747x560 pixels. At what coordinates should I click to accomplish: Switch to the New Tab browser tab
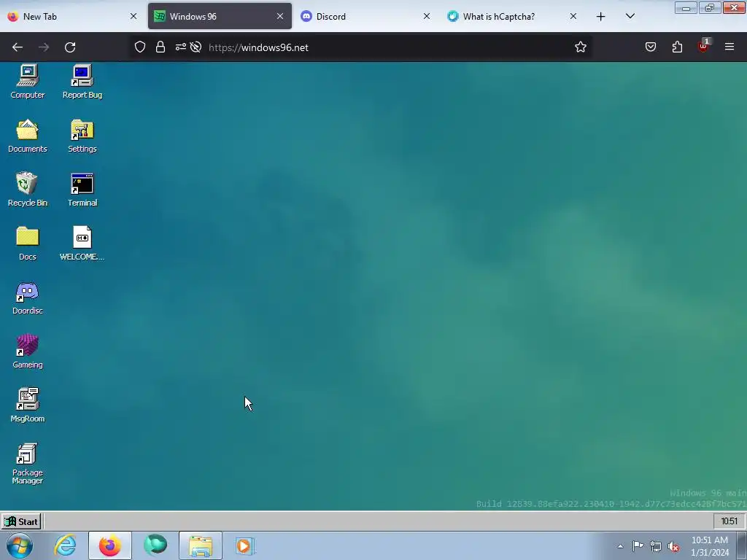coord(72,16)
